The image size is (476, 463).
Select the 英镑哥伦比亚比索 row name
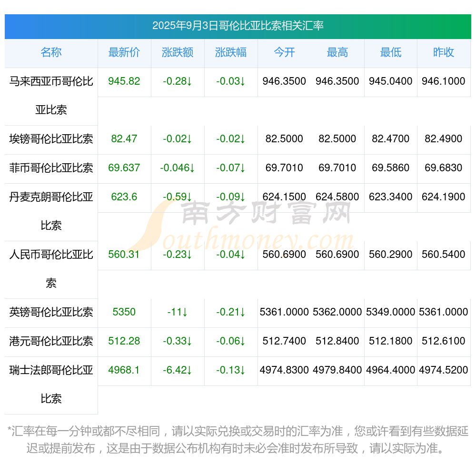click(51, 312)
